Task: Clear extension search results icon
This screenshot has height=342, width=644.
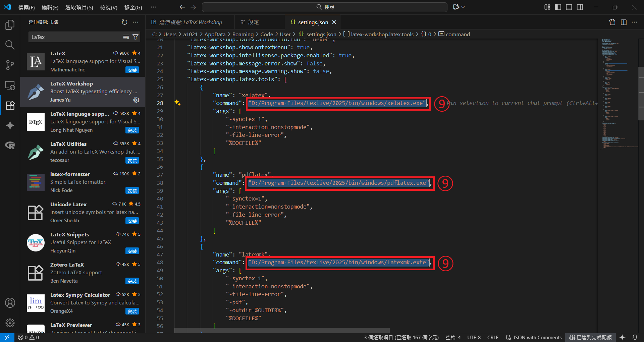Action: (126, 37)
